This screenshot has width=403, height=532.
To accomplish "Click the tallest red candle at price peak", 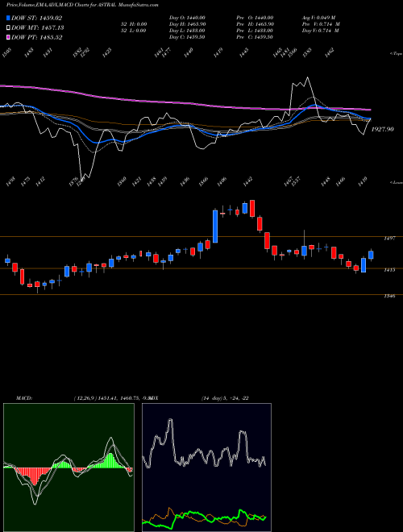I will tap(252, 208).
